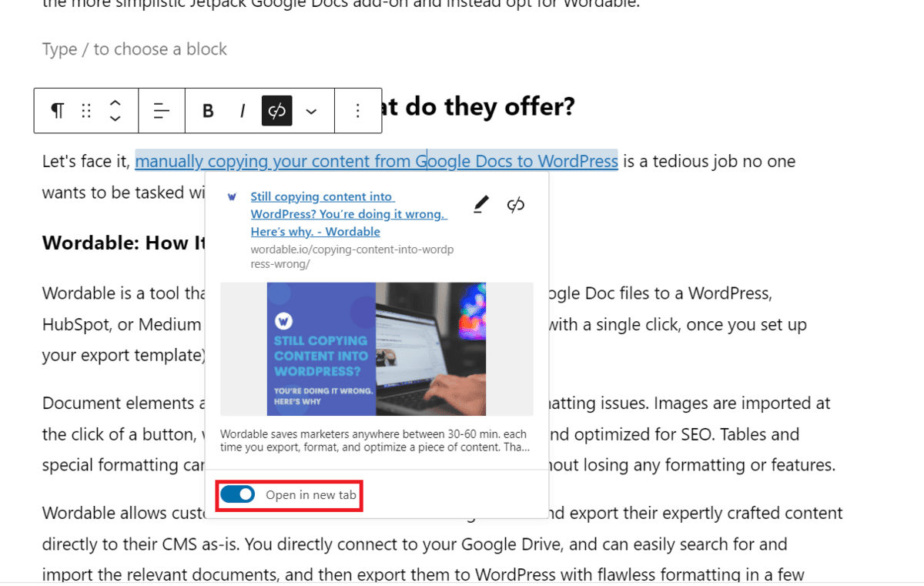924x586 pixels.
Task: Select the paragraph block type icon
Action: coord(56,110)
